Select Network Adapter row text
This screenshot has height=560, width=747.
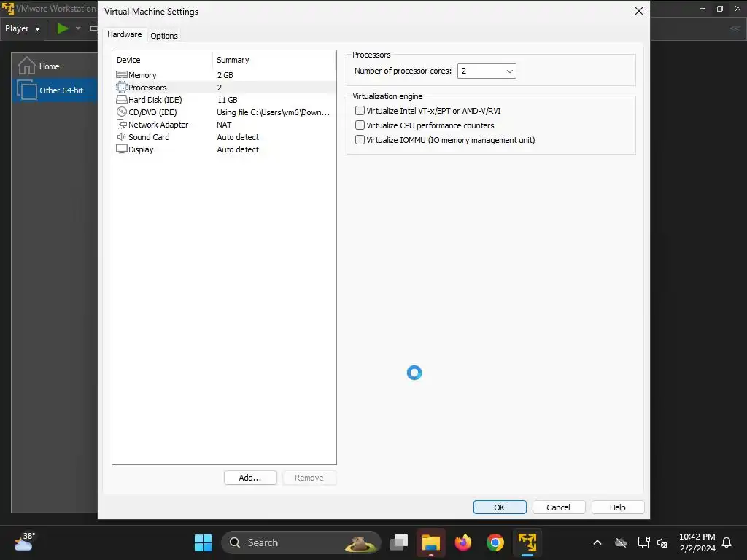pos(158,125)
